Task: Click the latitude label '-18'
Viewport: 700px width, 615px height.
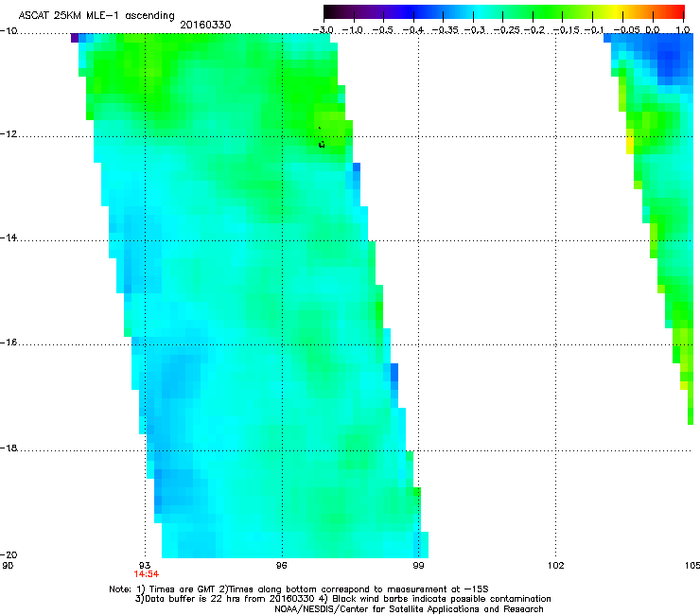Action: coord(9,448)
